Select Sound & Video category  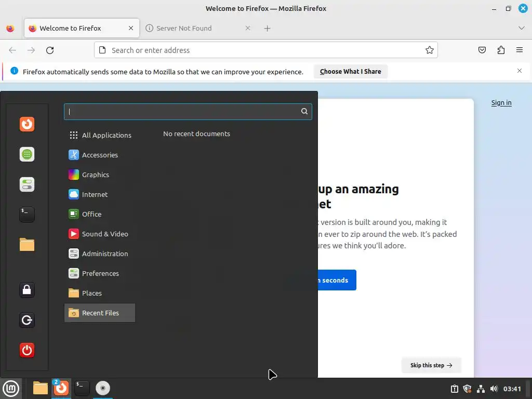click(x=100, y=234)
